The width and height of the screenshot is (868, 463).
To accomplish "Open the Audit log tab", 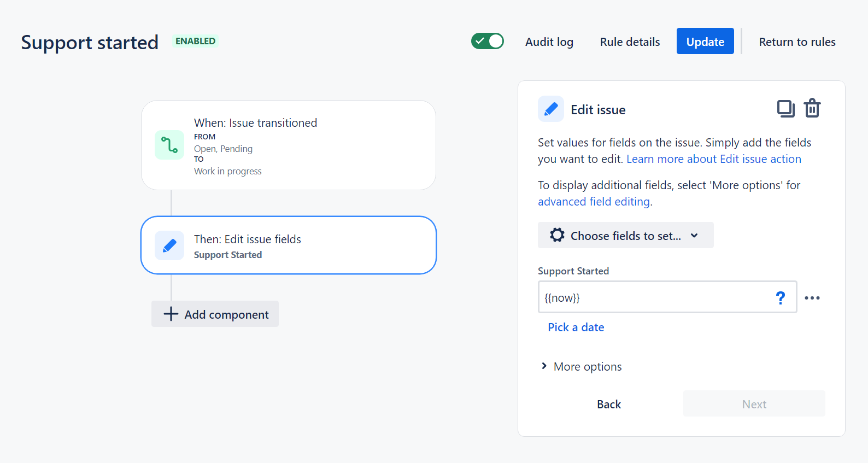I will click(x=549, y=42).
